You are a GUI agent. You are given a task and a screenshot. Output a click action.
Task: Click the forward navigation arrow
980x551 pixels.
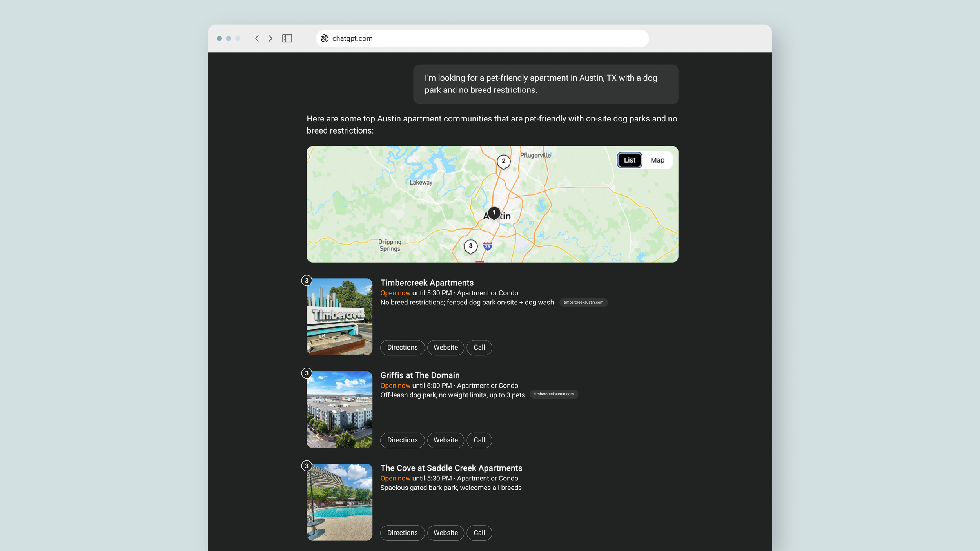(x=270, y=38)
